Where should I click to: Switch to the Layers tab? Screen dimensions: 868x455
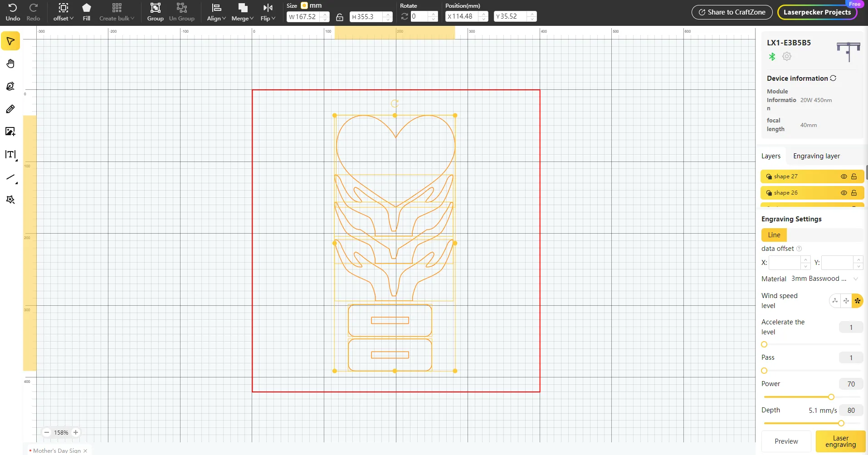click(x=771, y=156)
